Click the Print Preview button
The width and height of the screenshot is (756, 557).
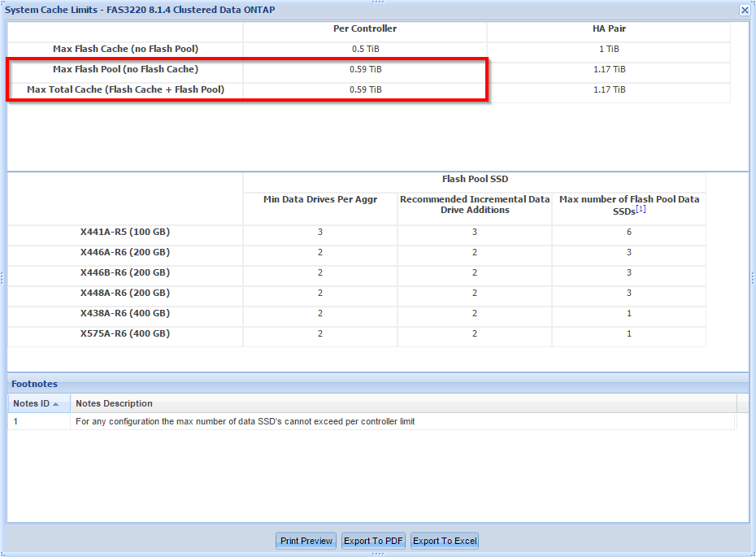pos(306,541)
